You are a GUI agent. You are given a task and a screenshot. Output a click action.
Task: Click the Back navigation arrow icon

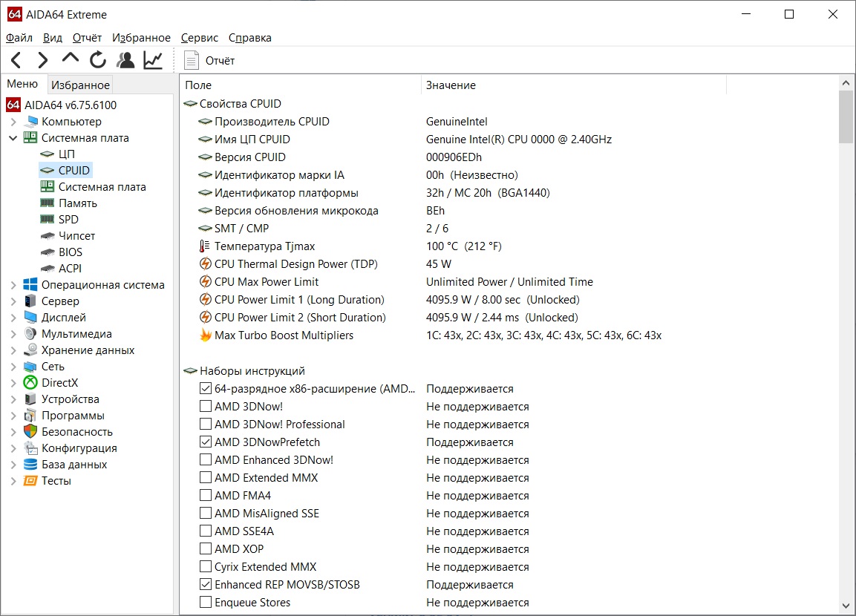(x=16, y=60)
